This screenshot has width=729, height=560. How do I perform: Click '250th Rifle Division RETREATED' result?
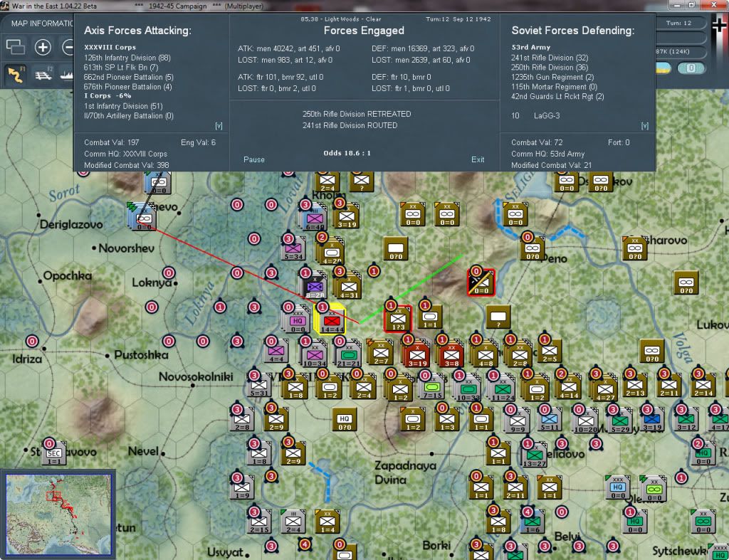click(357, 114)
